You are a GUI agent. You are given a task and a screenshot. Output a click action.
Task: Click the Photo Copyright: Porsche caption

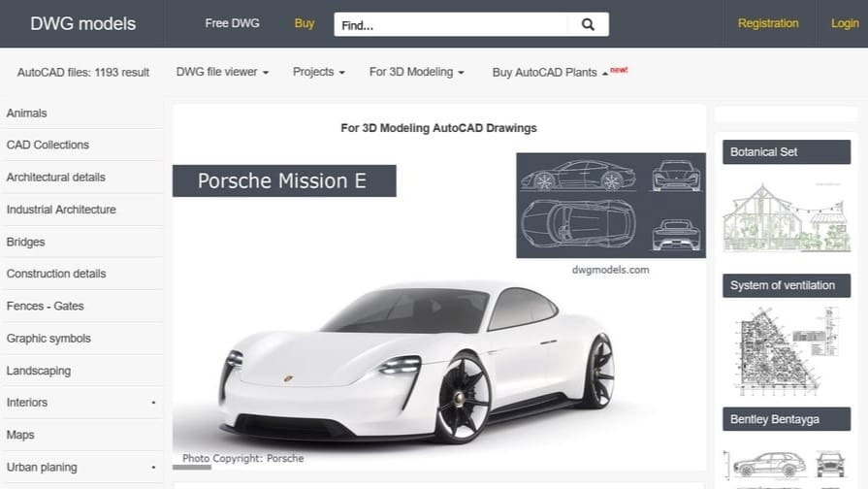[x=243, y=458]
